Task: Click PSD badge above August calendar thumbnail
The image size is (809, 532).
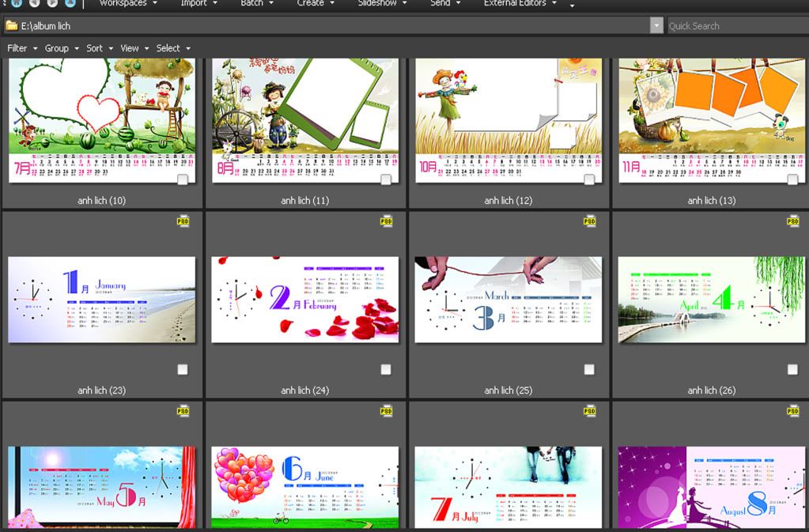Action: pos(793,411)
